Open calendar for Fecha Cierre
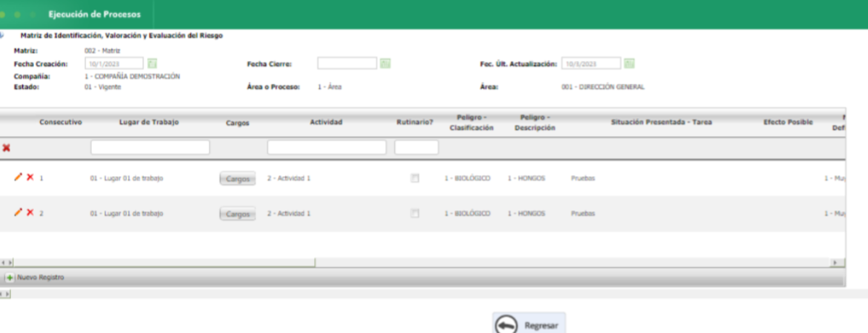The image size is (868, 333). pos(385,63)
